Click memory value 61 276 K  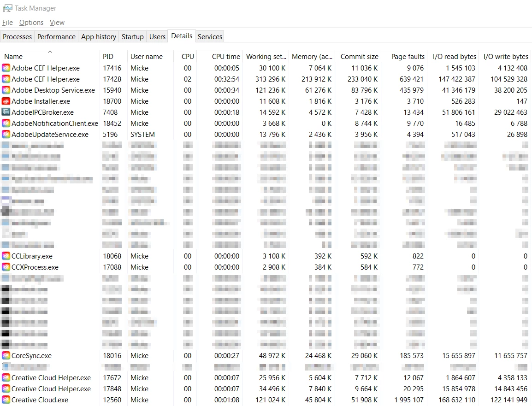click(318, 90)
